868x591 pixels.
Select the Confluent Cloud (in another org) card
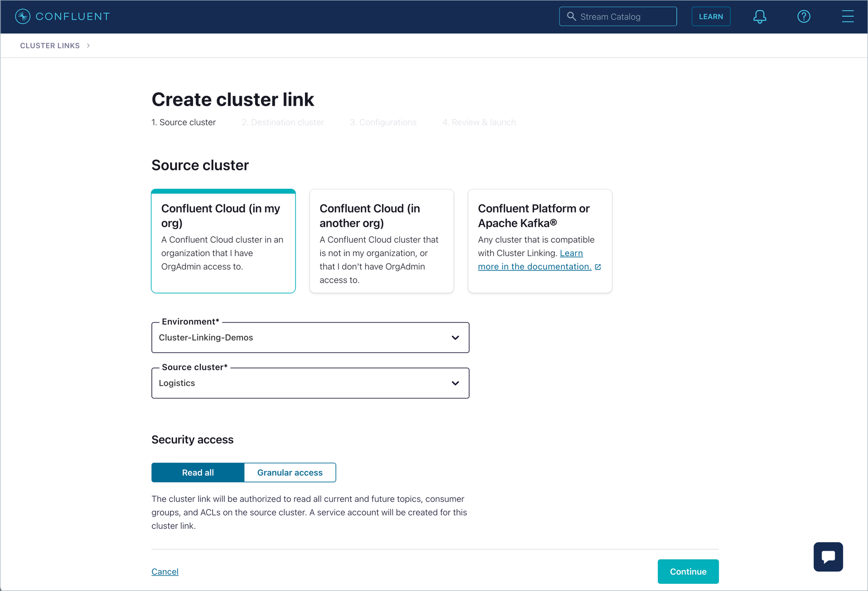(x=381, y=241)
